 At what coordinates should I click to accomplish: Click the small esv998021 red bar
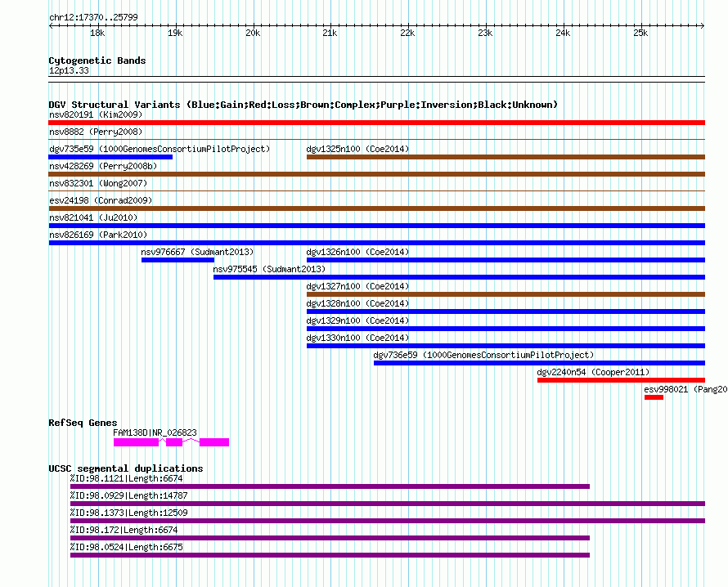(654, 397)
